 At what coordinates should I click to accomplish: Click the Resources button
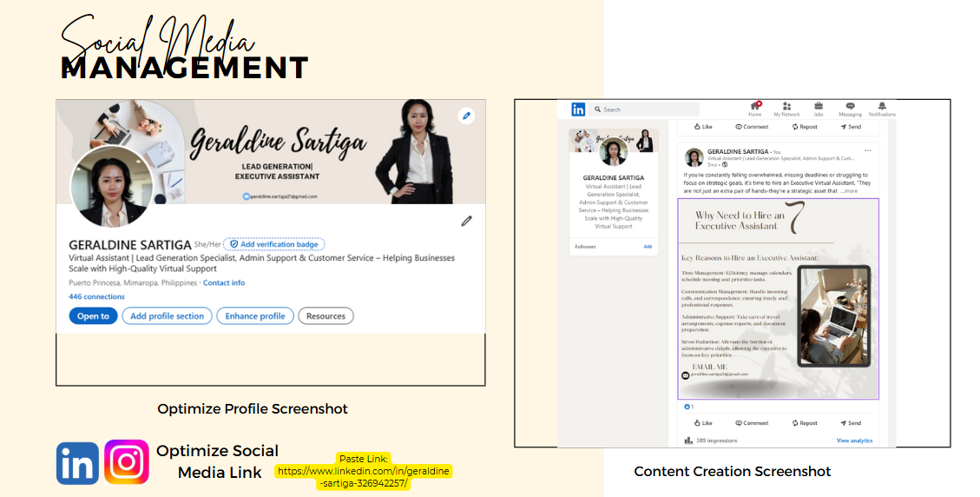click(326, 316)
